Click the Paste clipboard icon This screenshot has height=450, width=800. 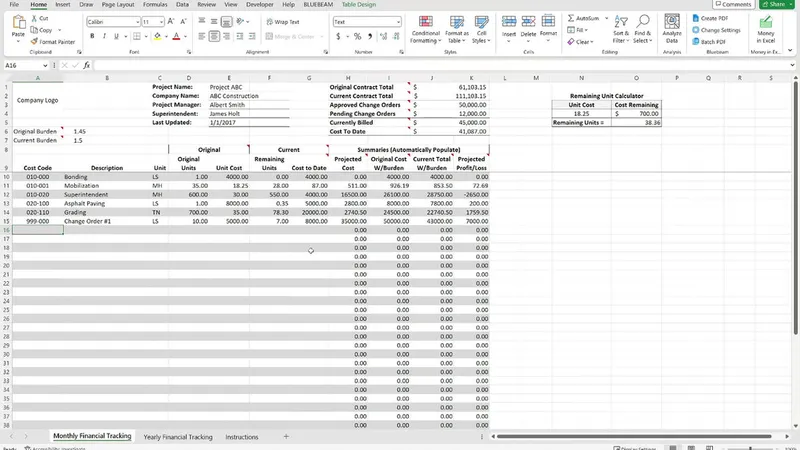point(18,23)
